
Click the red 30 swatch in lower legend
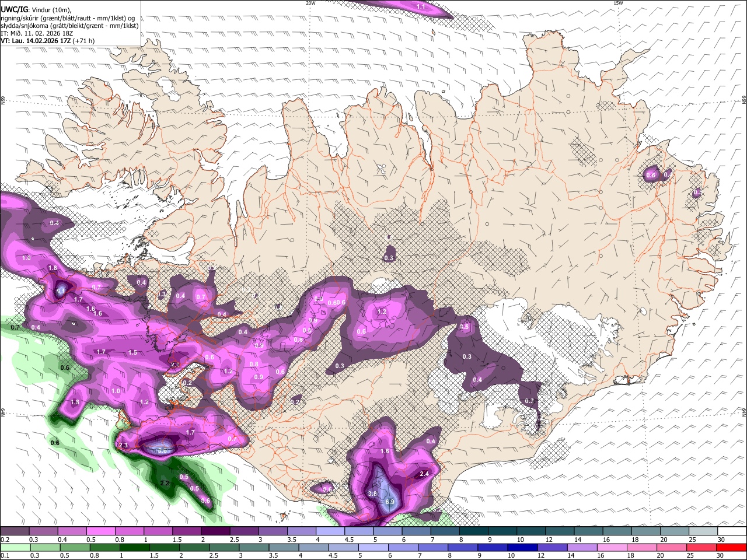point(732,547)
